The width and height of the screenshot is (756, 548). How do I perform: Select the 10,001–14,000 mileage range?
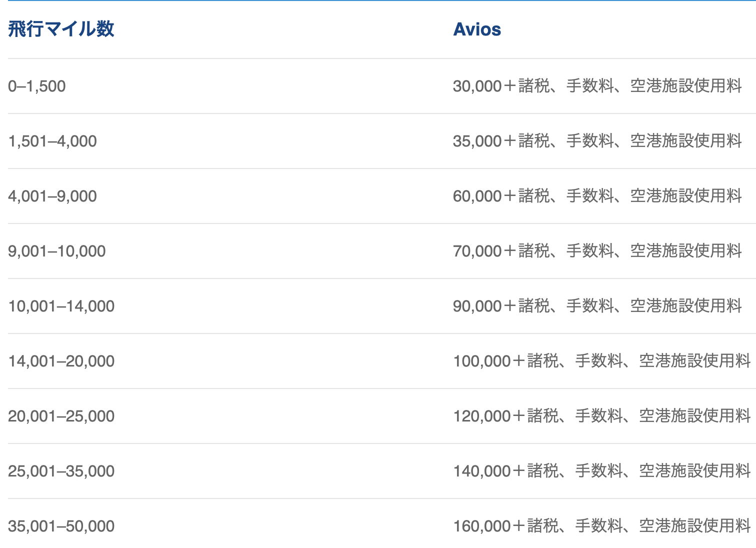61,306
